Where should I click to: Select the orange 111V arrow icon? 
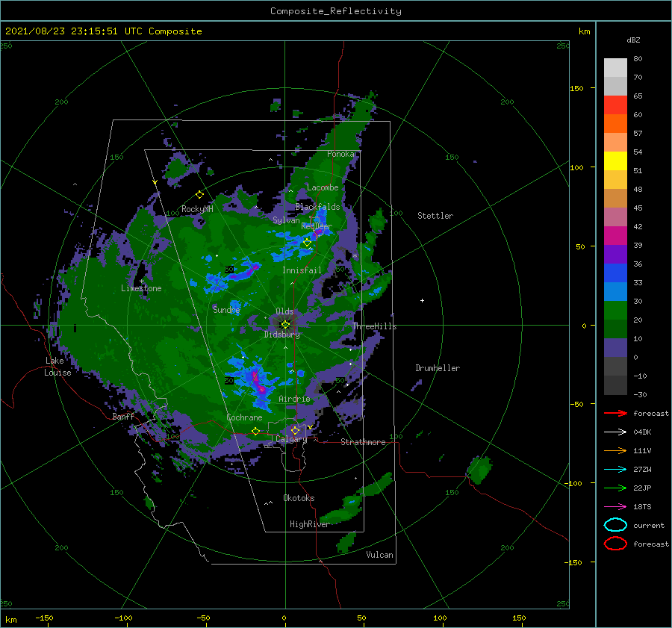pos(615,450)
